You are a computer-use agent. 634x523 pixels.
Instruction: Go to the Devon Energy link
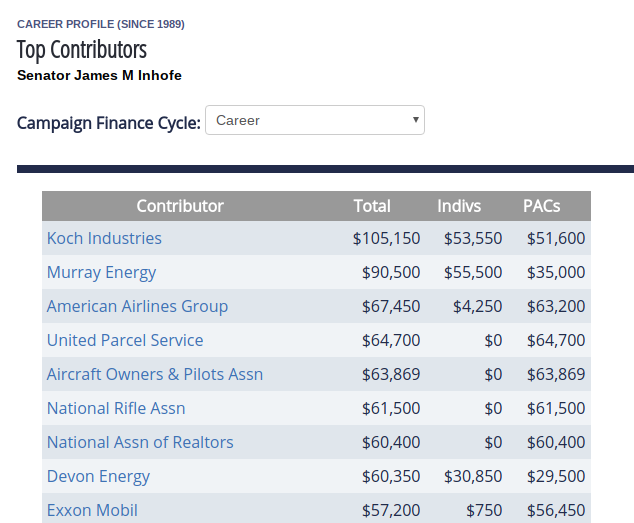98,476
